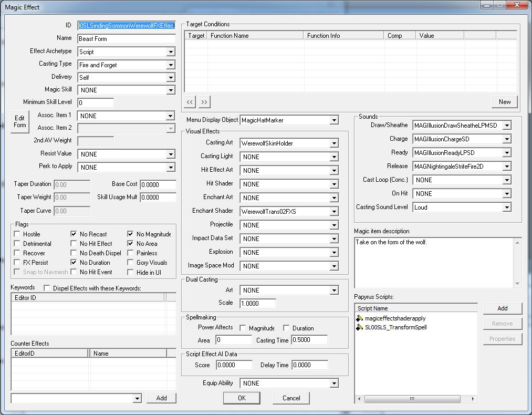Toggle the Detrimental checkbox

coord(17,244)
